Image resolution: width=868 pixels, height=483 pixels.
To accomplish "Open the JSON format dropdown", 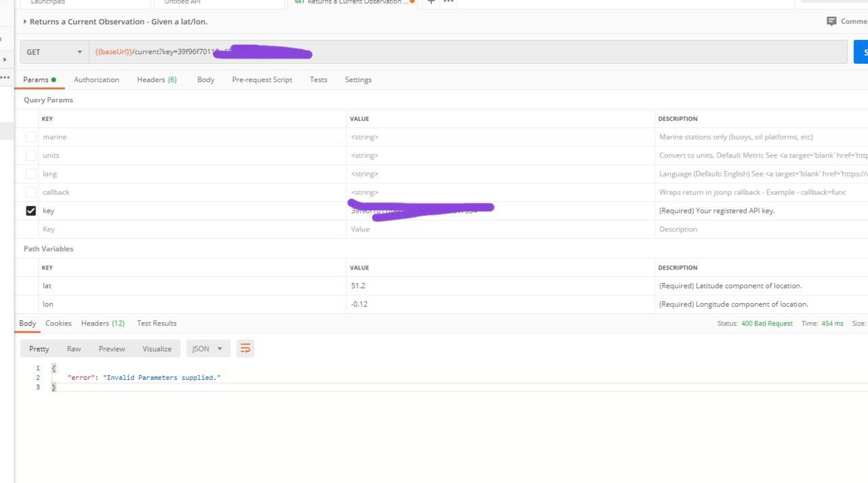I will (208, 349).
